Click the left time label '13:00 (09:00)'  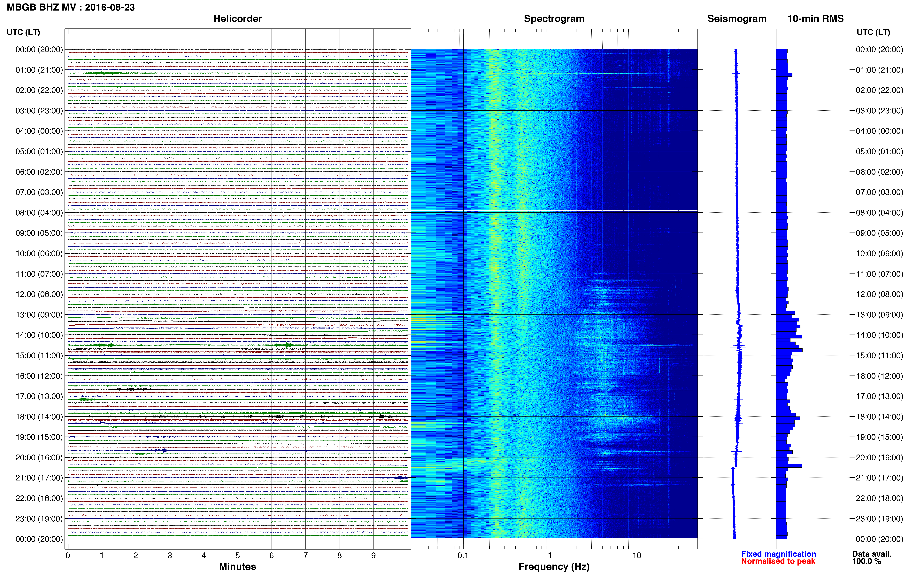tap(39, 315)
